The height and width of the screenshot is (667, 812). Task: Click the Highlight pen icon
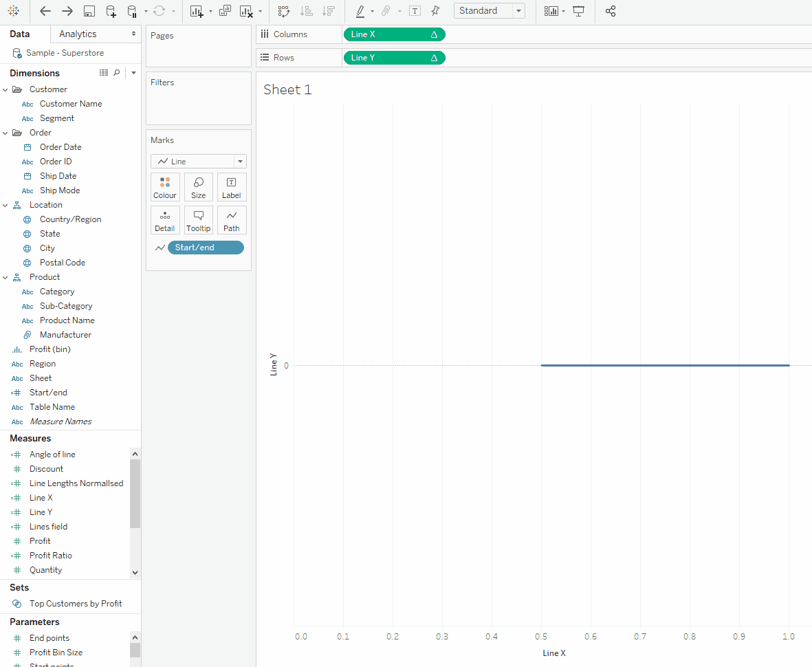pyautogui.click(x=360, y=11)
